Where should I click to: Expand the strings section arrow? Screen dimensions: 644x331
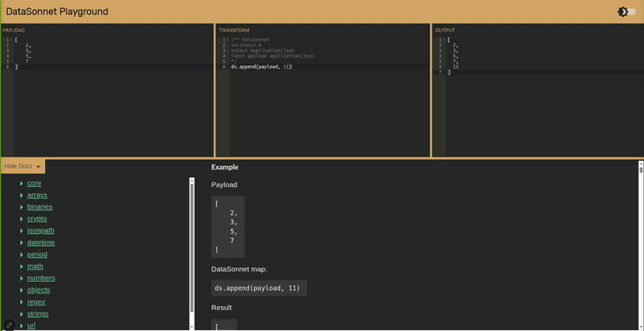[22, 314]
